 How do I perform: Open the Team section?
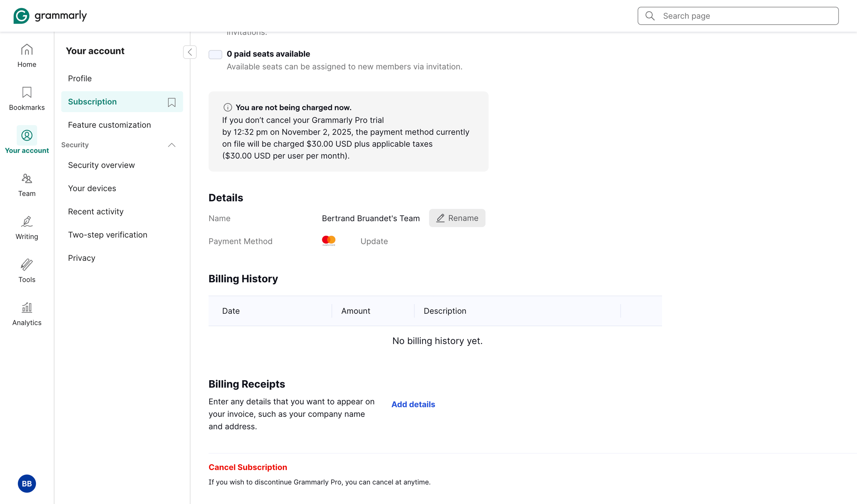[x=27, y=185]
